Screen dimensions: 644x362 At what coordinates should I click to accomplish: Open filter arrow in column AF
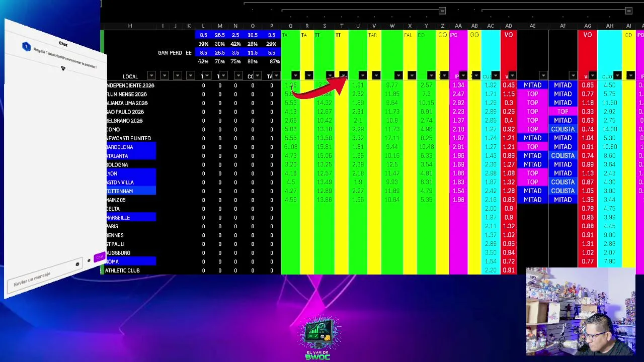point(573,76)
